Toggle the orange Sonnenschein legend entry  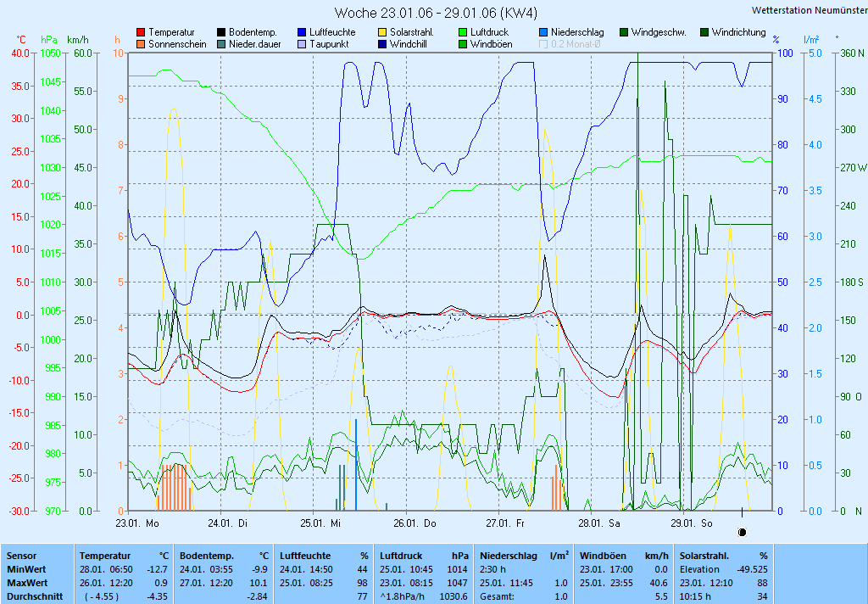tap(171, 44)
